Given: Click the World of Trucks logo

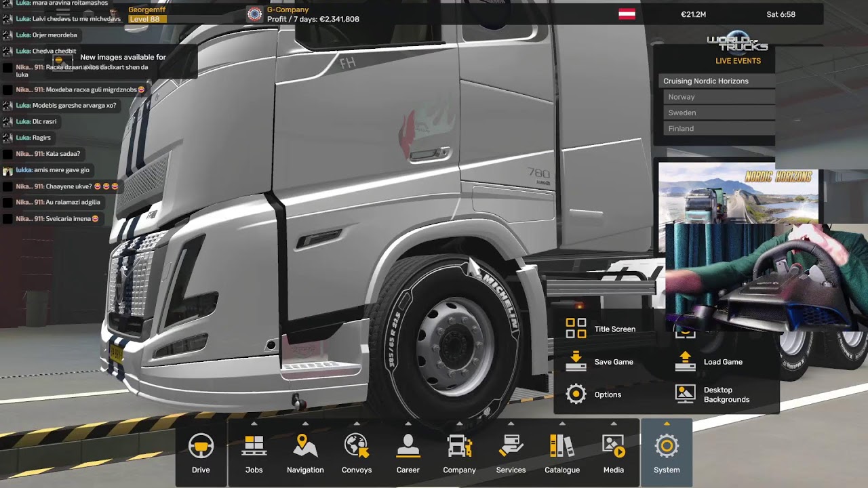Looking at the screenshot, I should tap(738, 43).
